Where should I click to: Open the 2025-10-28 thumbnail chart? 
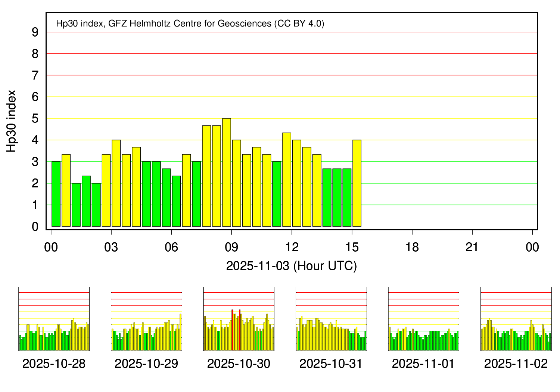(x=54, y=319)
